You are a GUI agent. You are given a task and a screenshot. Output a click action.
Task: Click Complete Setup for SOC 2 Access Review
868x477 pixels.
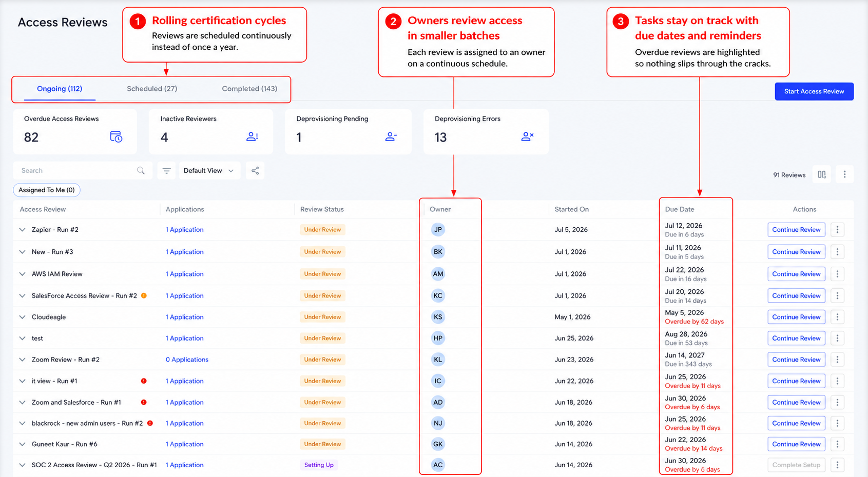[796, 465]
